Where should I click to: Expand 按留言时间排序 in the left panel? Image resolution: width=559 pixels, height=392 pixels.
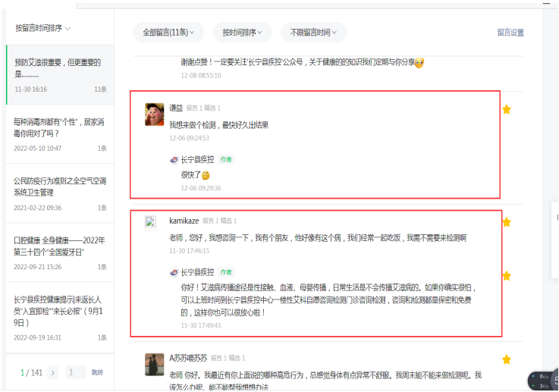pyautogui.click(x=43, y=29)
